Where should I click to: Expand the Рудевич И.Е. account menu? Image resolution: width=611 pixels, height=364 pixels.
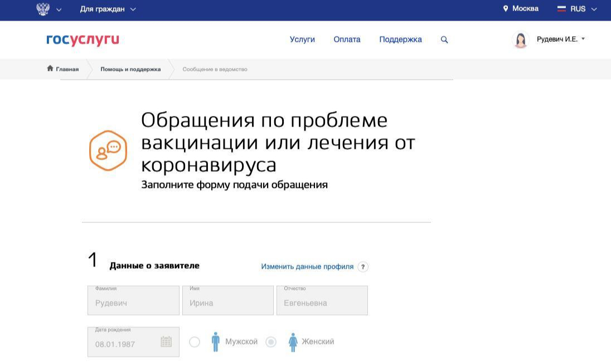point(560,40)
